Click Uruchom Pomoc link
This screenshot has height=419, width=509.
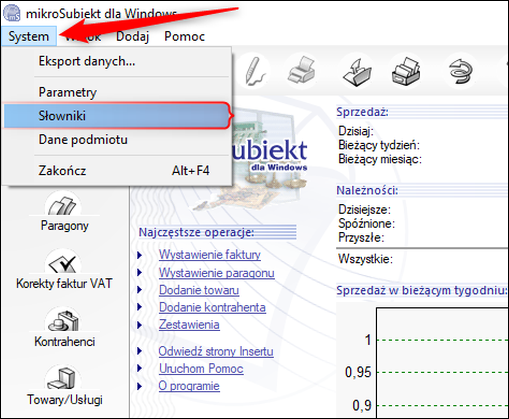pyautogui.click(x=201, y=369)
